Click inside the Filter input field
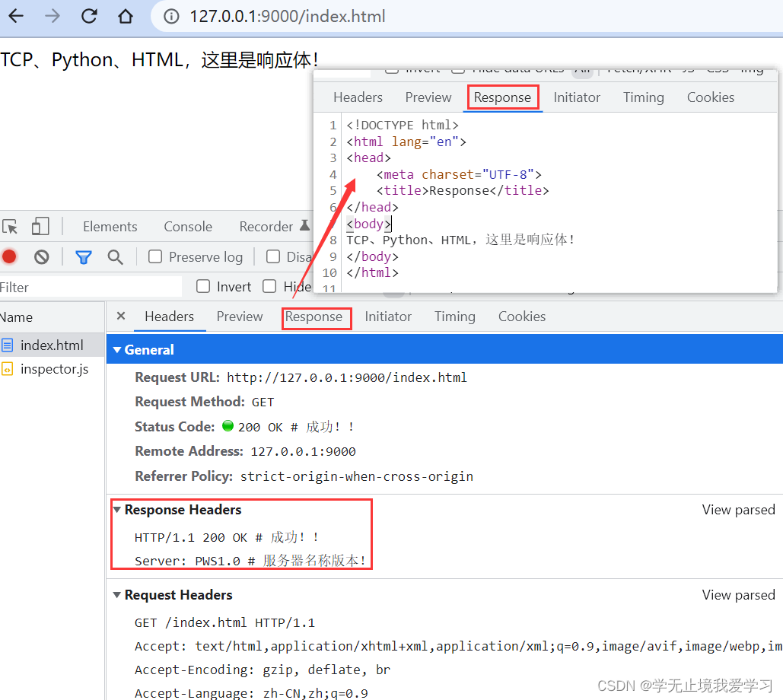Screen dimensions: 783x700 point(76,287)
